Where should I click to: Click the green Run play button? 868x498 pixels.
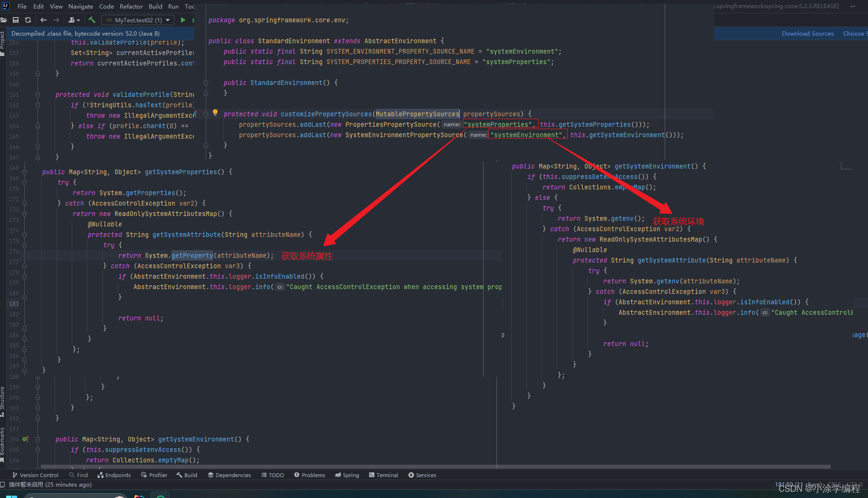pyautogui.click(x=183, y=20)
